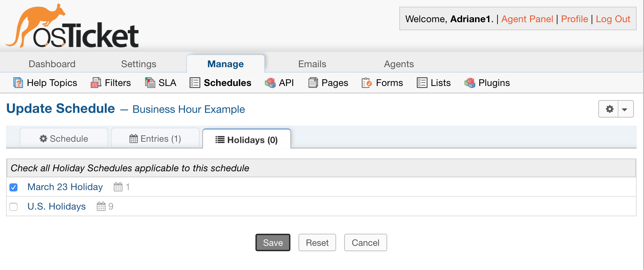Switch to the Entries (1) tab

pyautogui.click(x=155, y=138)
